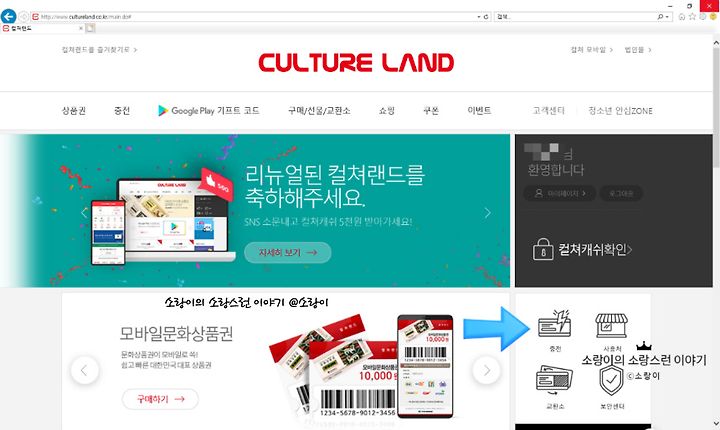Click the phone barcode voucher image

tap(425, 366)
